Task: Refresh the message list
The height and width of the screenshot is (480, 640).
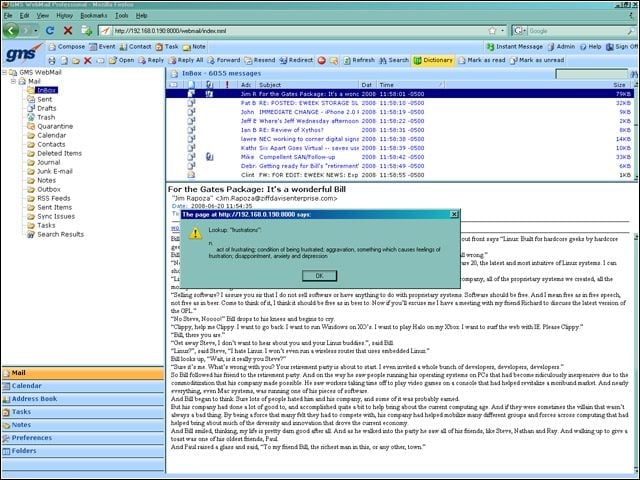Action: pyautogui.click(x=359, y=60)
